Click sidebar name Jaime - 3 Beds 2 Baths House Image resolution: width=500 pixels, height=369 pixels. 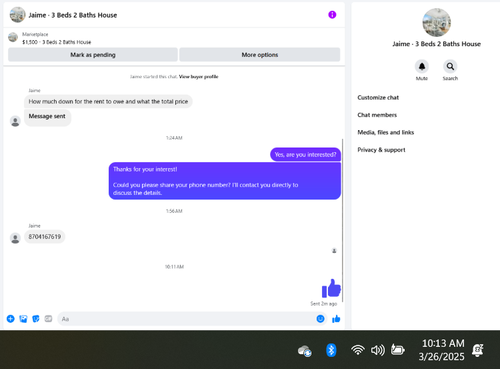click(436, 44)
